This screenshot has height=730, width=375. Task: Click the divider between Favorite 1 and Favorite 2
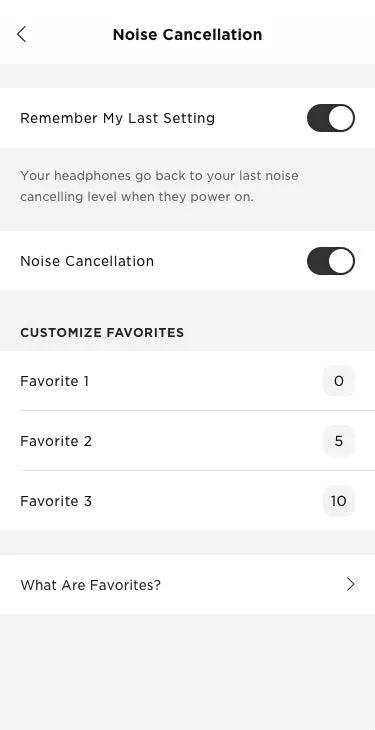(x=197, y=411)
